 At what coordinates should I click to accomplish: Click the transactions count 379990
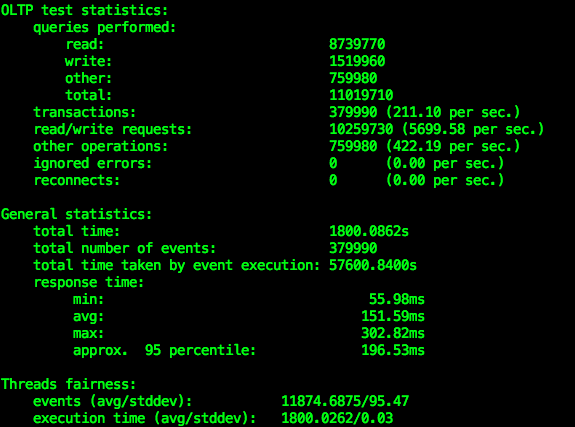[353, 112]
